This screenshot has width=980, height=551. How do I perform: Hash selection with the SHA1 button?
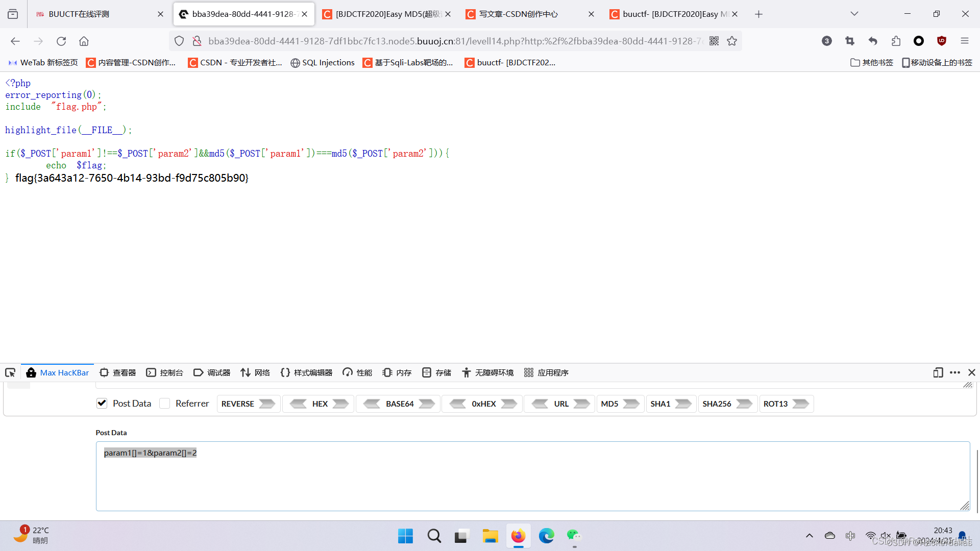tap(671, 404)
